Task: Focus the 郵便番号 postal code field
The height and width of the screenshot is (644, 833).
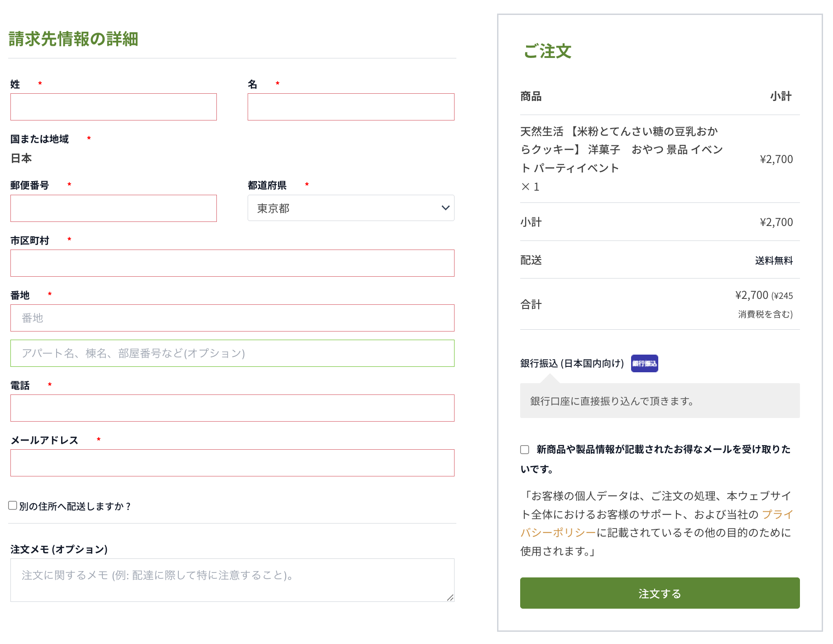Action: pos(114,209)
